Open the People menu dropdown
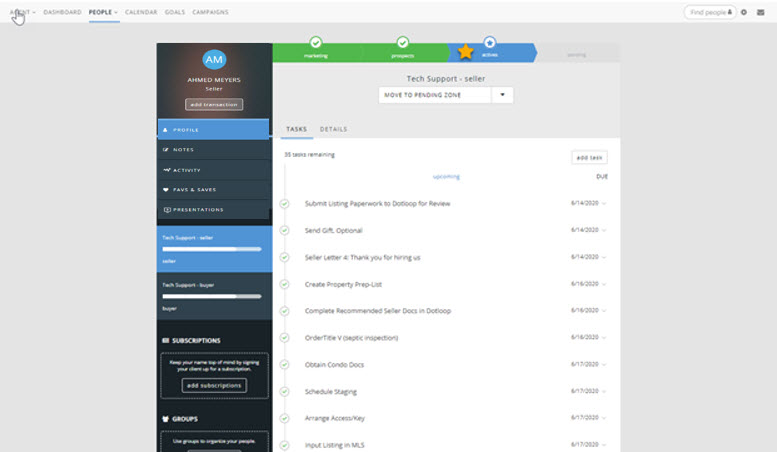The image size is (777, 452). 103,12
